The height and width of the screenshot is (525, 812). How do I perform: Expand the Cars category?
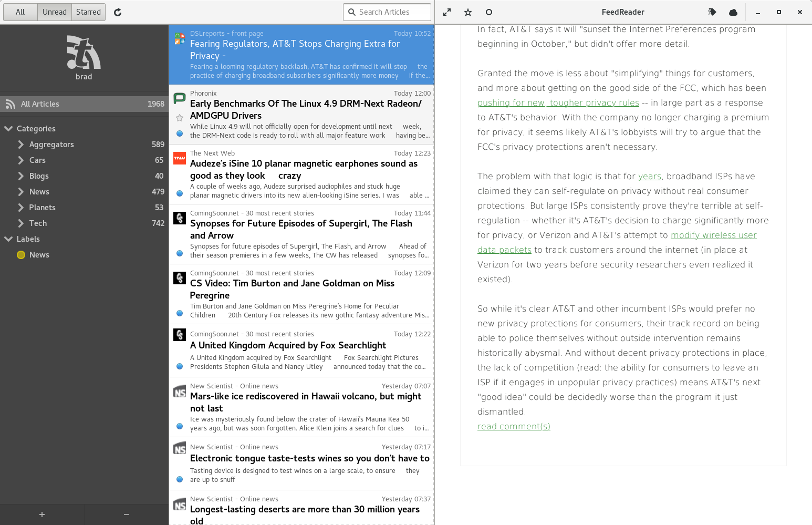click(x=21, y=160)
